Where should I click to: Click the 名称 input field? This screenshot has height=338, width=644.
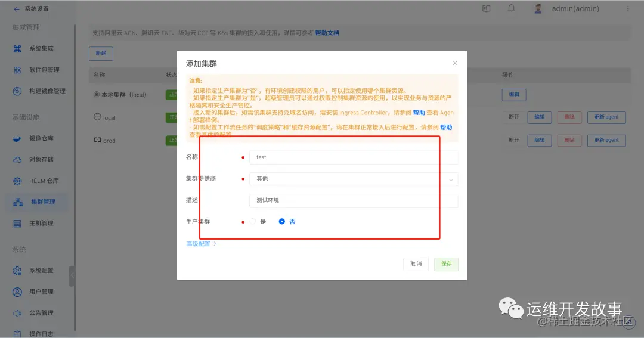tap(354, 157)
